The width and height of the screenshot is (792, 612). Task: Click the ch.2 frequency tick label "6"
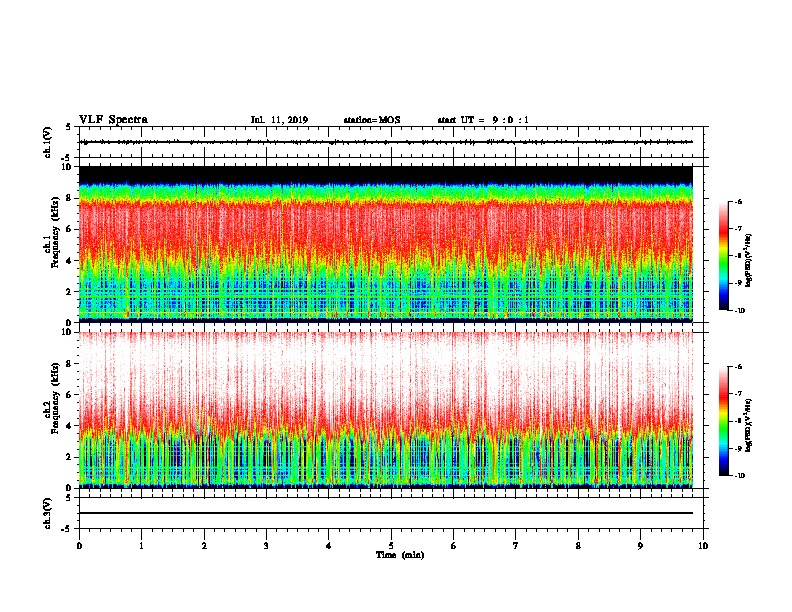point(69,395)
